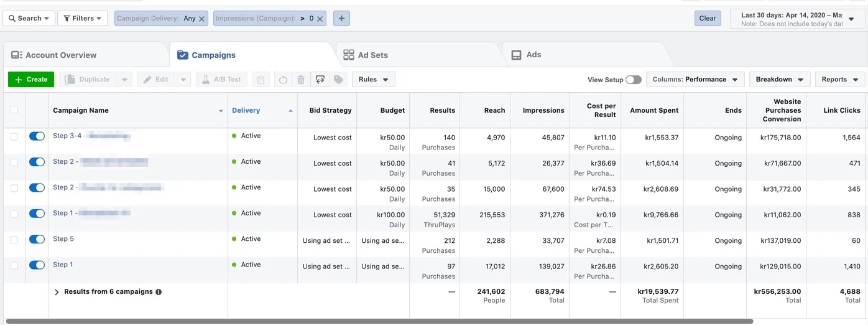This screenshot has height=325, width=868.
Task: Remove the Impressions (Campaign) filter chip
Action: click(x=320, y=19)
